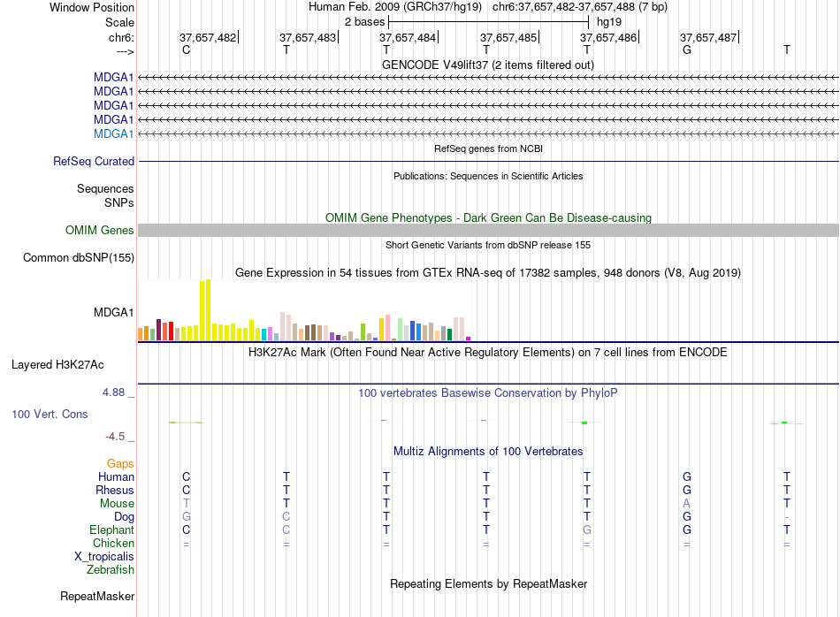Click the tallest yellow bars in GTEx chart

coord(205,310)
